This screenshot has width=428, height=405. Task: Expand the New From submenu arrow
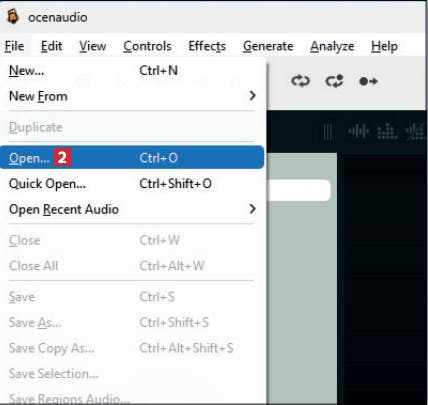[x=252, y=96]
